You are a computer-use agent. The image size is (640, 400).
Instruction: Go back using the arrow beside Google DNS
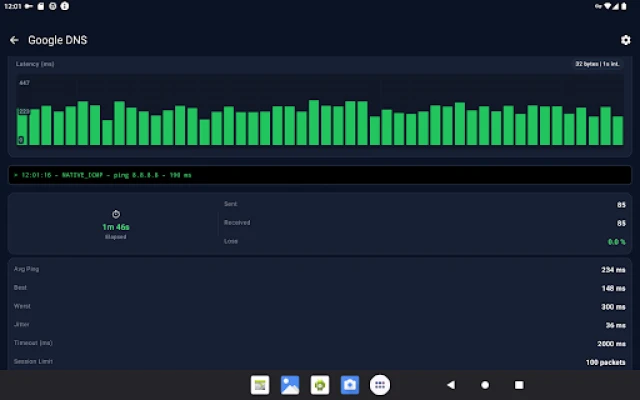(14, 40)
